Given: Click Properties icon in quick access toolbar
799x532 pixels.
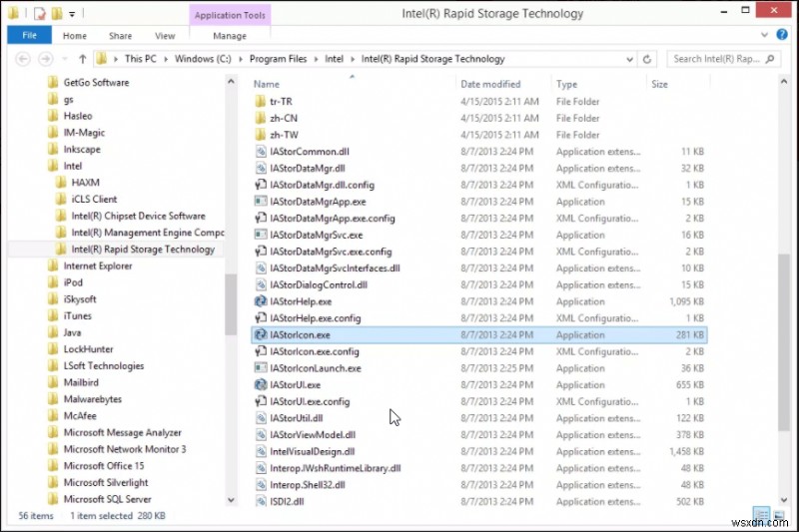Looking at the screenshot, I should (x=39, y=14).
